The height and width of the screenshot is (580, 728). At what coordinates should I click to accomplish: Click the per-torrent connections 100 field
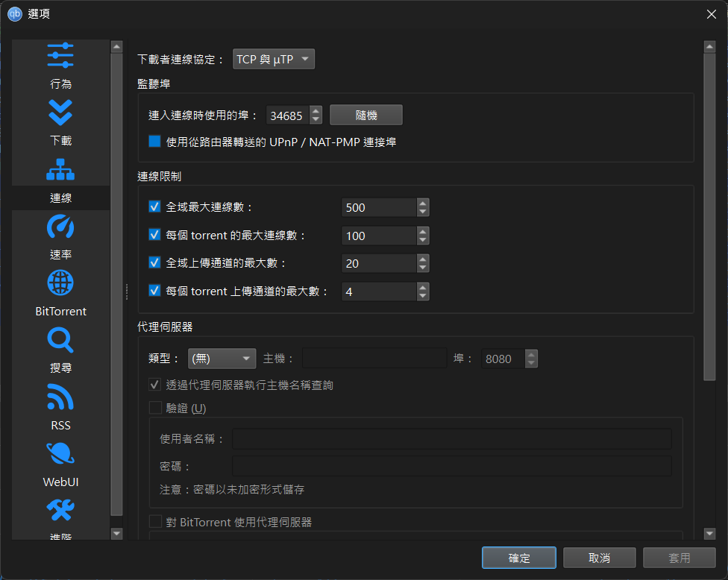click(x=379, y=236)
